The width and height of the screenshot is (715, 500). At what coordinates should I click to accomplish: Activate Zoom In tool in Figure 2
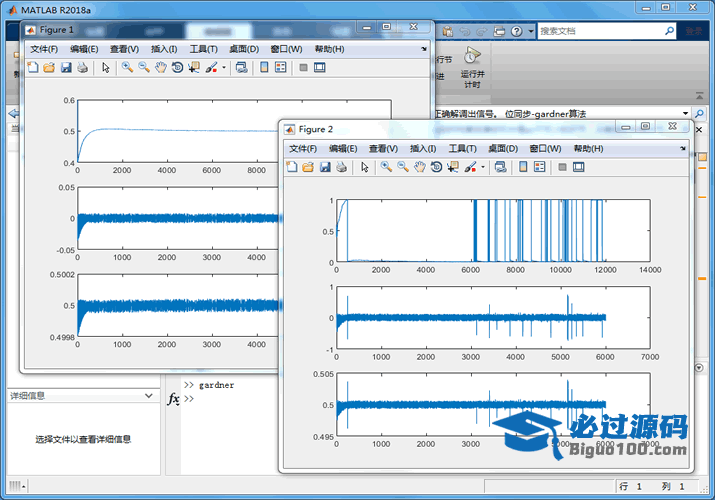[386, 167]
